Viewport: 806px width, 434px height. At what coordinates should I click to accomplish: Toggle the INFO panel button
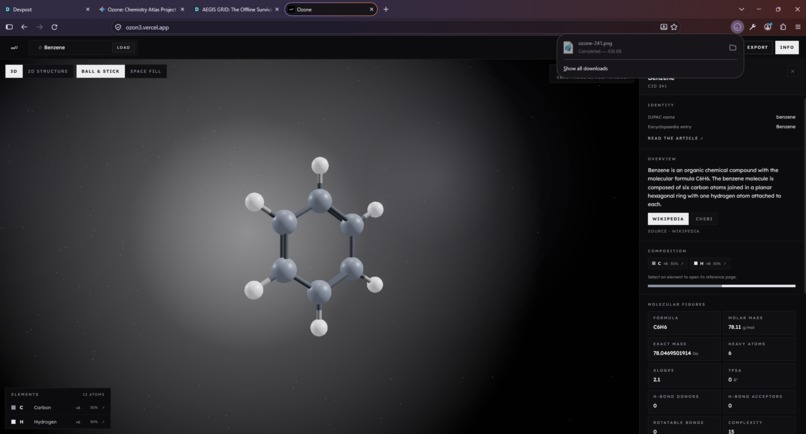tap(787, 47)
